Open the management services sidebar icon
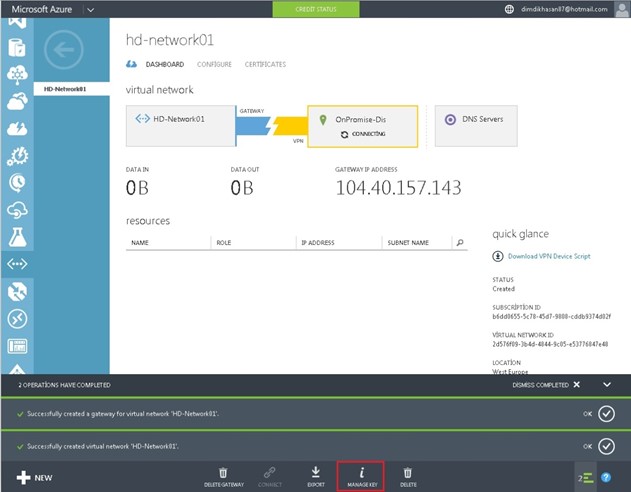631x492 pixels. coord(17,346)
